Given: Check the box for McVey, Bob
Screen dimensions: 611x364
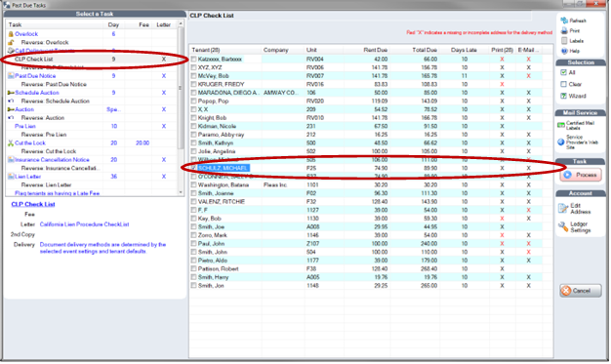Looking at the screenshot, I should click(193, 75).
